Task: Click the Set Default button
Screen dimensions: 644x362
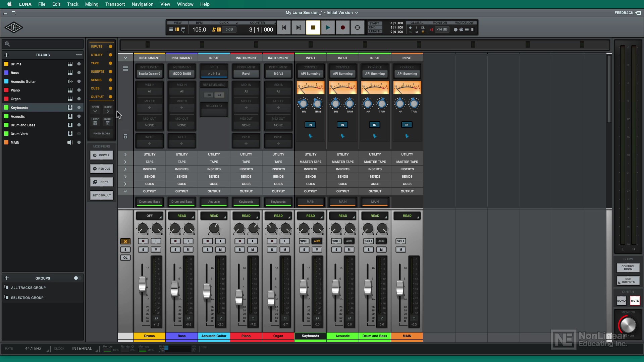Action: point(101,195)
